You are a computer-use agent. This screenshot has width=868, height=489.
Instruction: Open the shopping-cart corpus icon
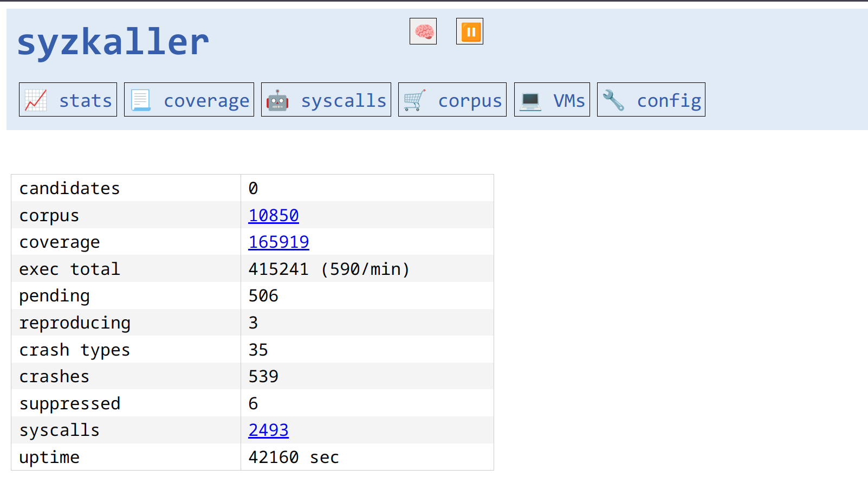tap(414, 99)
